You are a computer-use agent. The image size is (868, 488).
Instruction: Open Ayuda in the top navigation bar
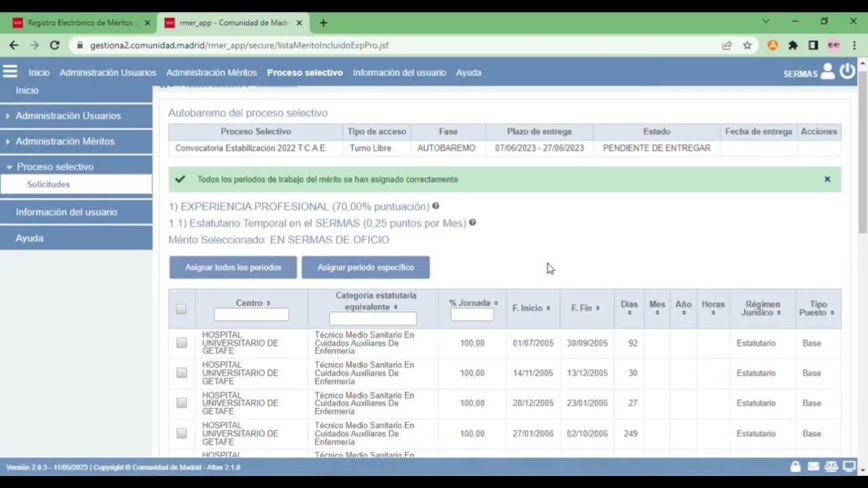469,73
